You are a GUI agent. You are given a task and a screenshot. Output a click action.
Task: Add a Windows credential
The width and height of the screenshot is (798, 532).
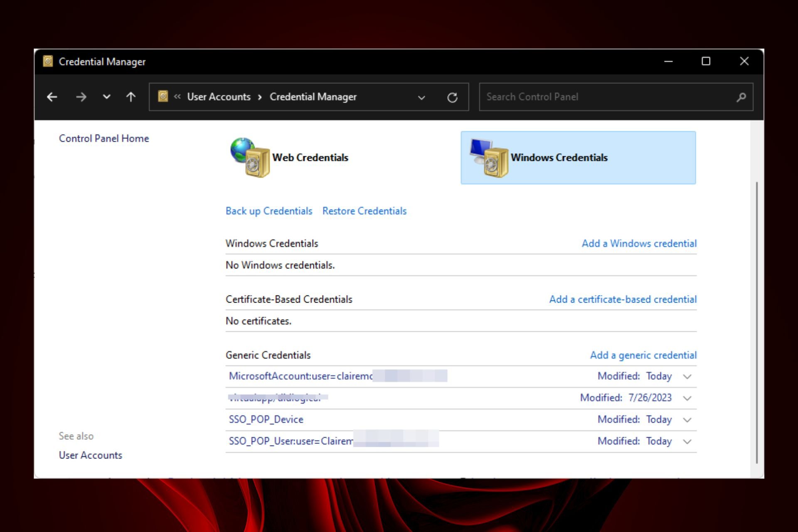click(639, 244)
